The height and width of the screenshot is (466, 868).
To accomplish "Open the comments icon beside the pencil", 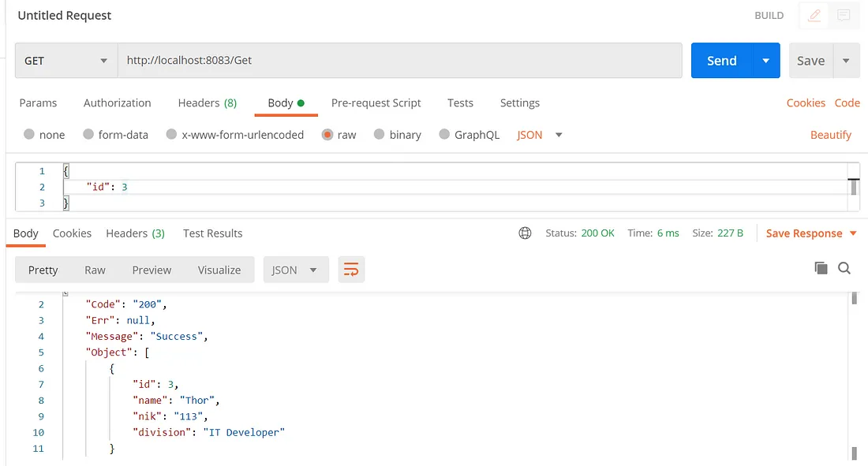I will click(x=844, y=16).
